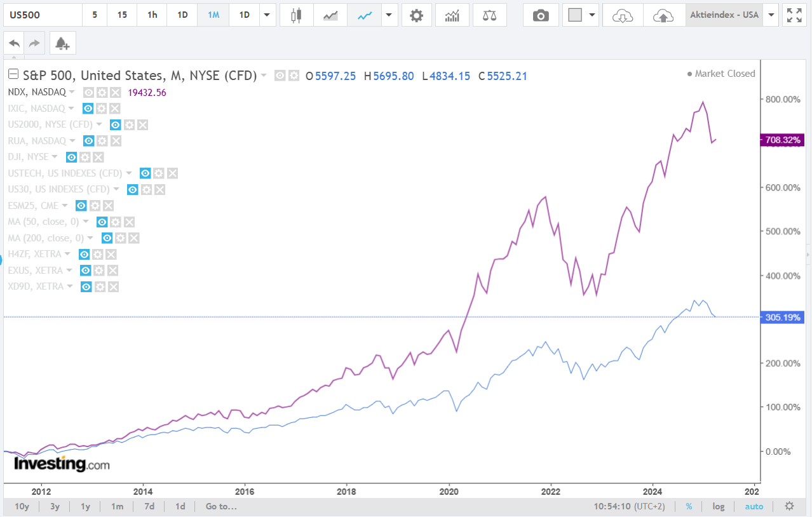
Task: Expand the time interval dropdown arrow after 1D
Action: pos(266,15)
